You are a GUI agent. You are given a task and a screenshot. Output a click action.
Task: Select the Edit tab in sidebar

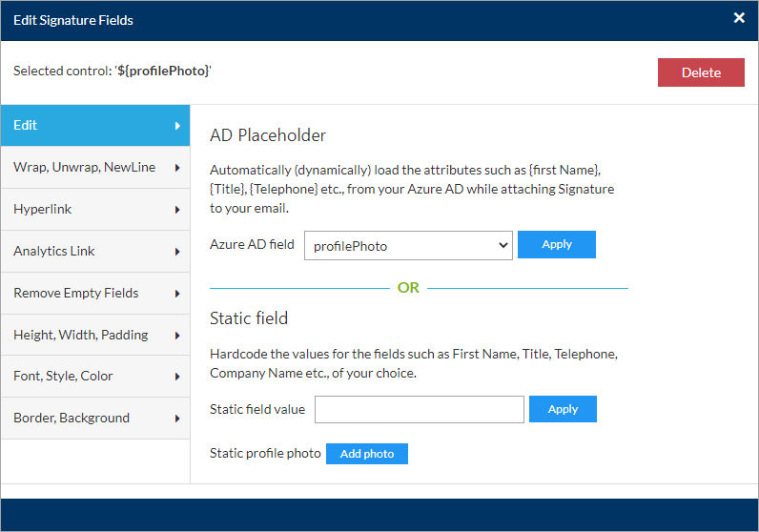point(86,126)
